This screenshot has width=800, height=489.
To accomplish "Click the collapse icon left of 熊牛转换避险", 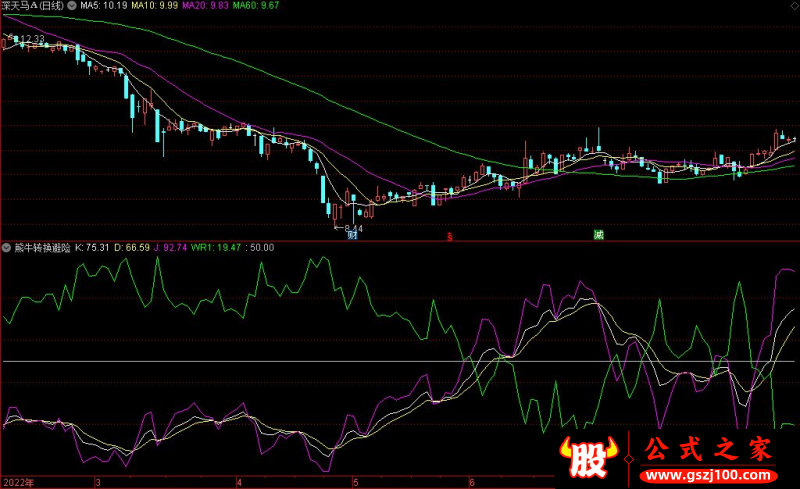I will pyautogui.click(x=7, y=247).
